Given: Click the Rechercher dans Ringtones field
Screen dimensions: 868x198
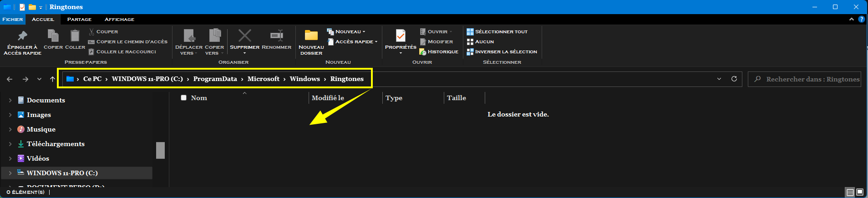Looking at the screenshot, I should pos(805,79).
